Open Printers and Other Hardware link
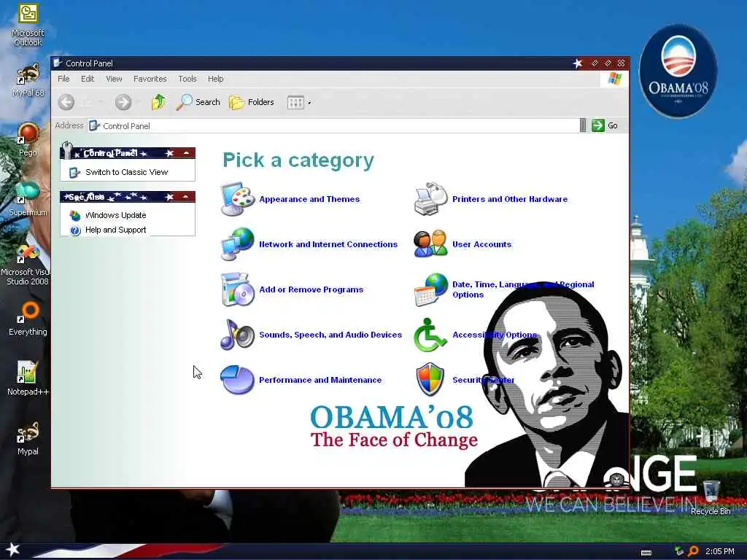This screenshot has width=747, height=560. (x=510, y=199)
